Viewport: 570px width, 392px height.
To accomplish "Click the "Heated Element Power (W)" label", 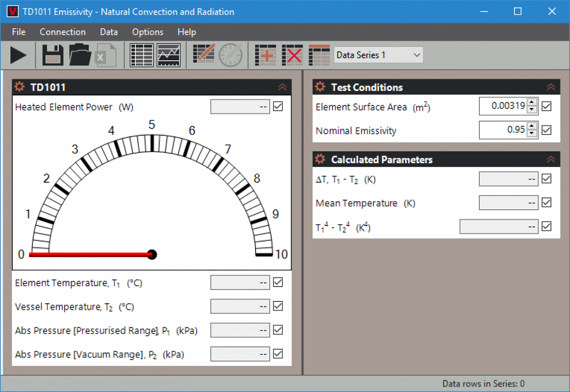I will pyautogui.click(x=74, y=107).
